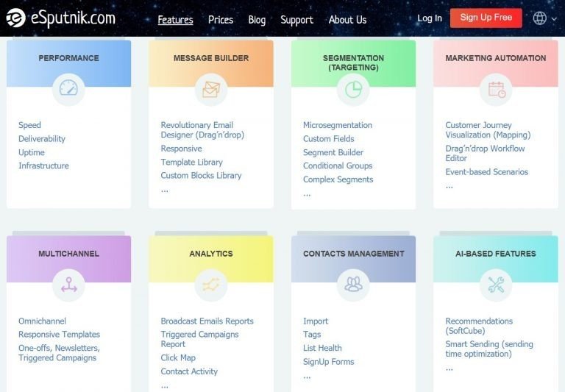This screenshot has height=392, width=565.
Task: Open the Responsive Templates link
Action: coord(59,335)
